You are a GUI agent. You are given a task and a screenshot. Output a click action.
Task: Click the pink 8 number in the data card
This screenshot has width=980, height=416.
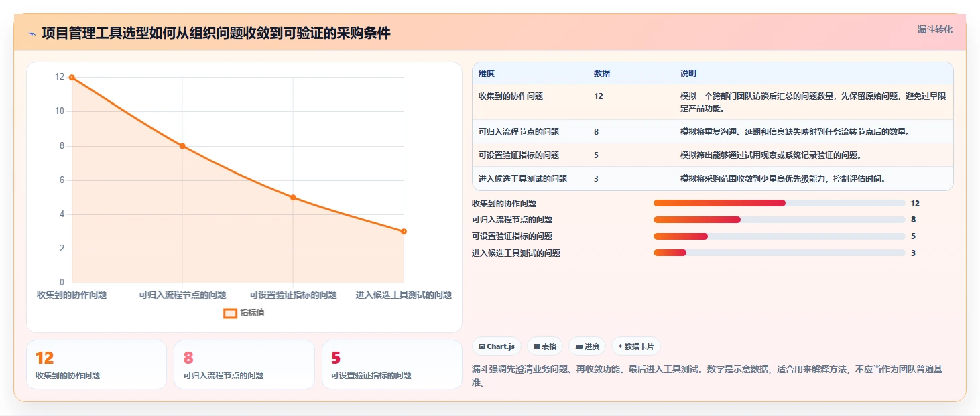tap(188, 358)
